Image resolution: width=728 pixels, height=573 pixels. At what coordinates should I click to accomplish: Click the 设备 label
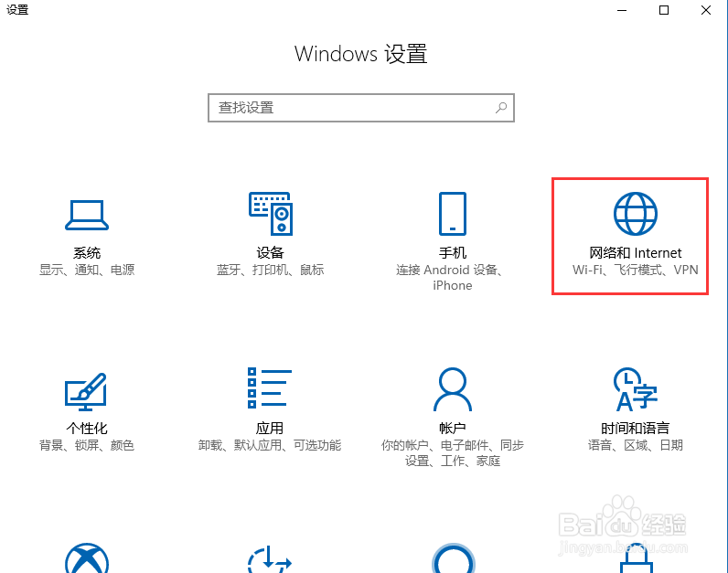click(x=270, y=253)
